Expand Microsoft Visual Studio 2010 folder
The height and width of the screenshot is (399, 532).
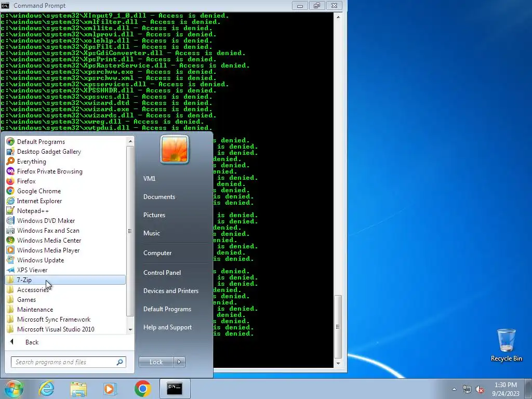[x=56, y=329]
